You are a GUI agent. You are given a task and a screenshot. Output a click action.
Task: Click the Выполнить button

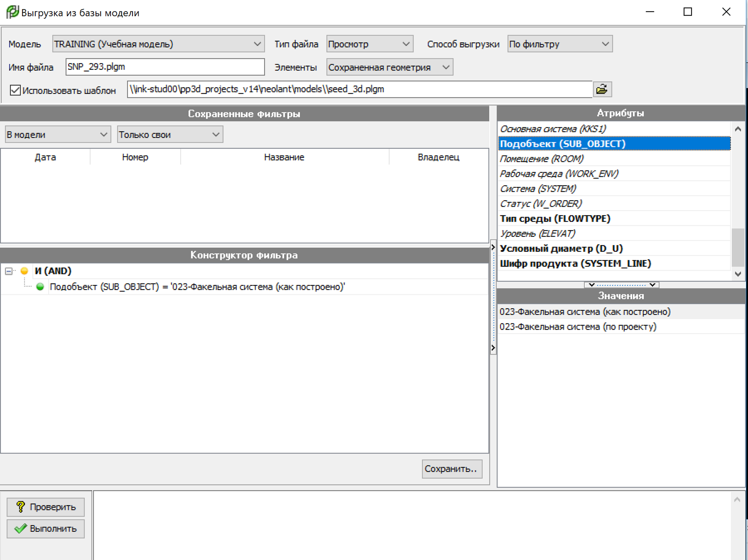46,528
